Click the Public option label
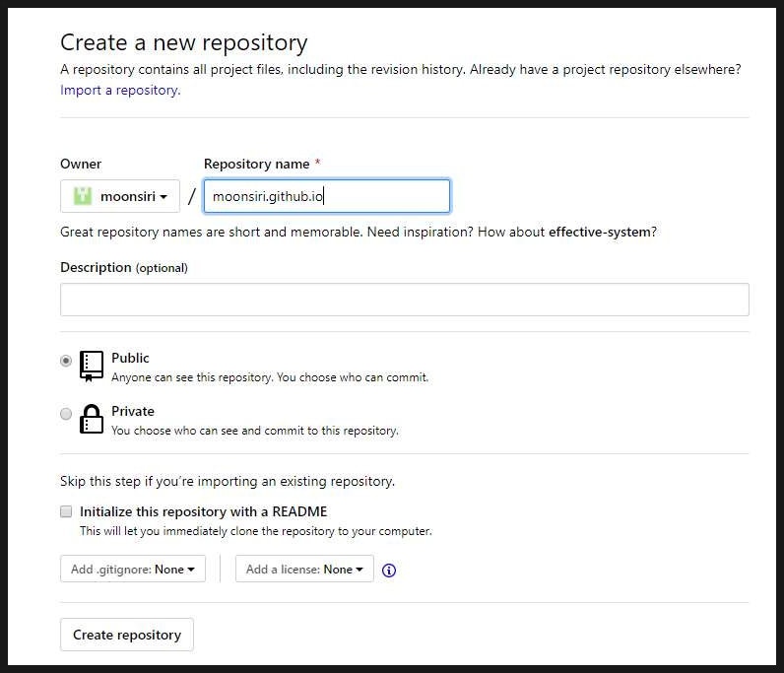The image size is (784, 673). coord(130,359)
